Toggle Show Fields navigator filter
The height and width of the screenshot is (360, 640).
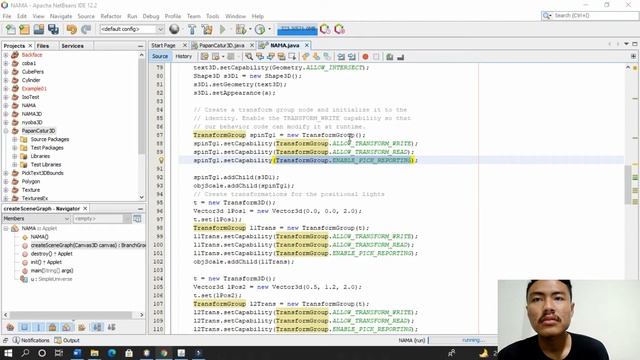click(x=24, y=327)
